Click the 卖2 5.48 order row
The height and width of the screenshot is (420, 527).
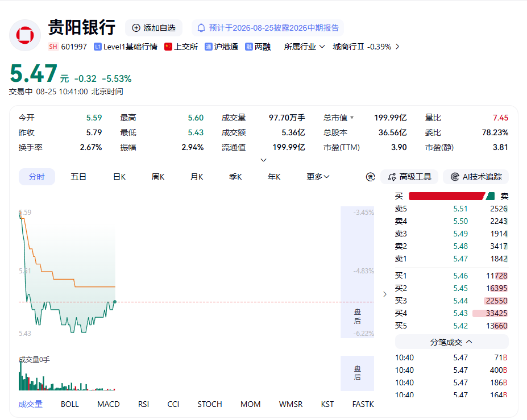(451, 246)
